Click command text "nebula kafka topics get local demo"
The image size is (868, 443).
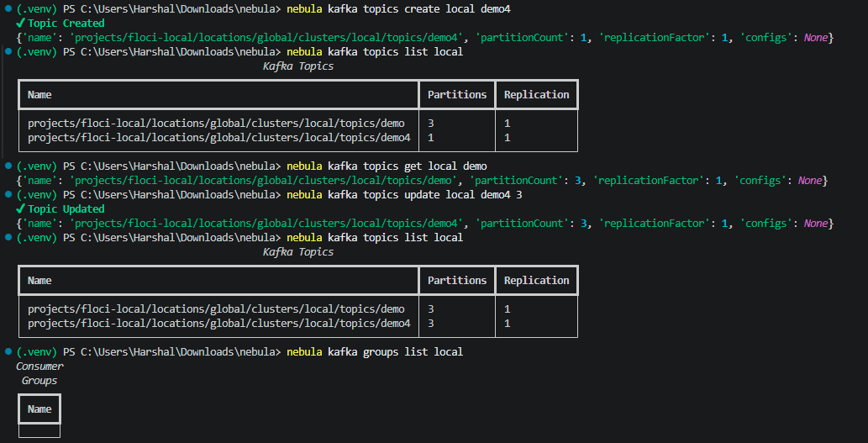point(387,166)
